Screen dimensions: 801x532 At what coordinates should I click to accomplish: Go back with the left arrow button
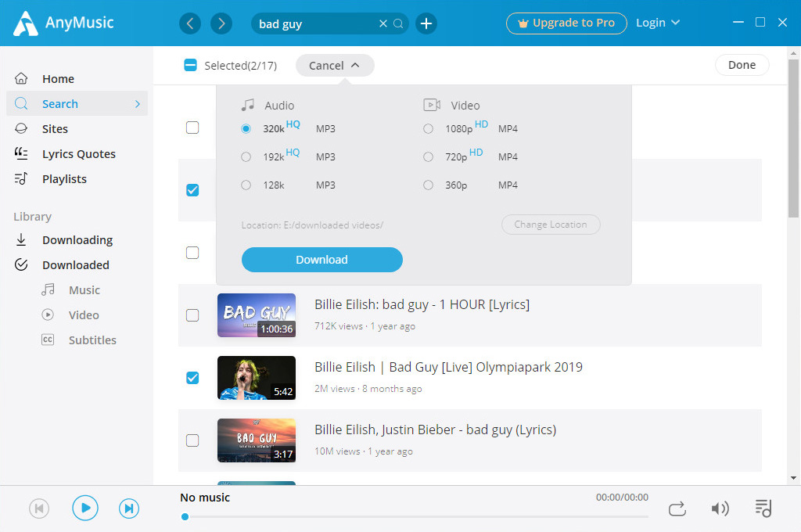coord(190,23)
